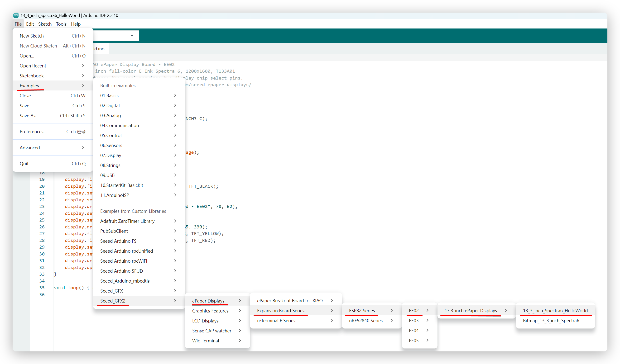Expand Graphics Features submenu
Image resolution: width=620 pixels, height=364 pixels.
pyautogui.click(x=217, y=311)
